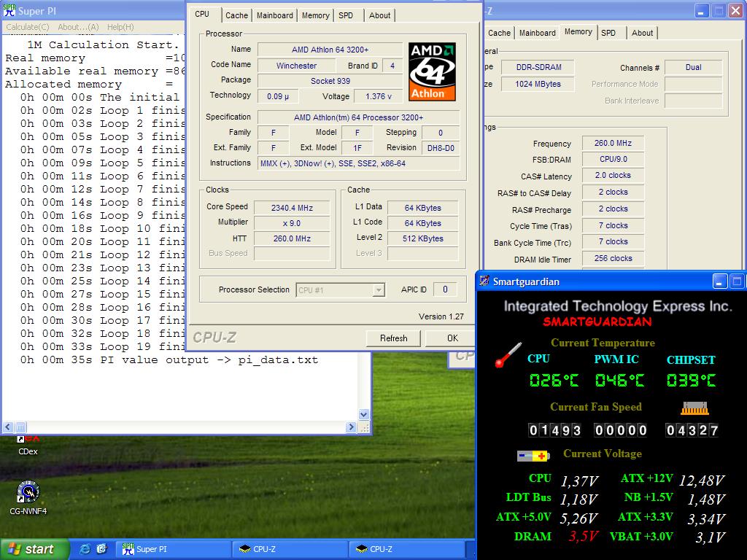Click PWM IC temperature reading 046°C
This screenshot has height=560, width=747.
tap(619, 380)
